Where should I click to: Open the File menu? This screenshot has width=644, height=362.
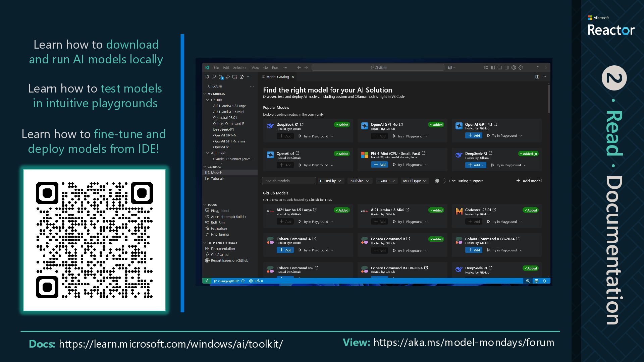point(216,67)
